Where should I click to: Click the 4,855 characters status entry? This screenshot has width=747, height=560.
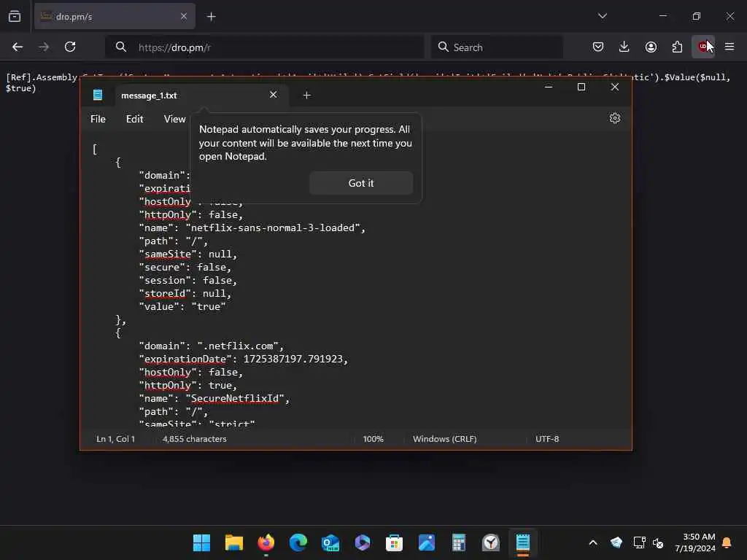click(x=194, y=439)
